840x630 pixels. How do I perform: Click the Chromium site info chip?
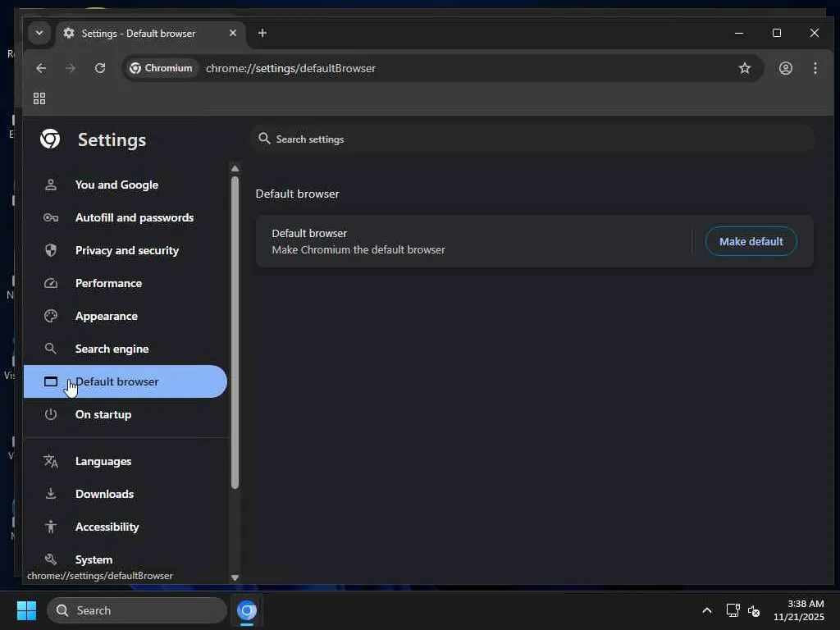coord(162,68)
